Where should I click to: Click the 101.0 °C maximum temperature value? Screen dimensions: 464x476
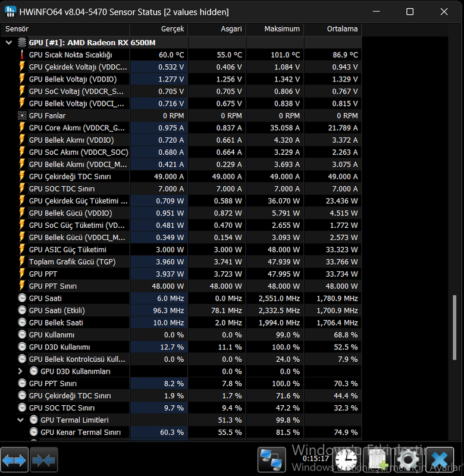[x=286, y=55]
